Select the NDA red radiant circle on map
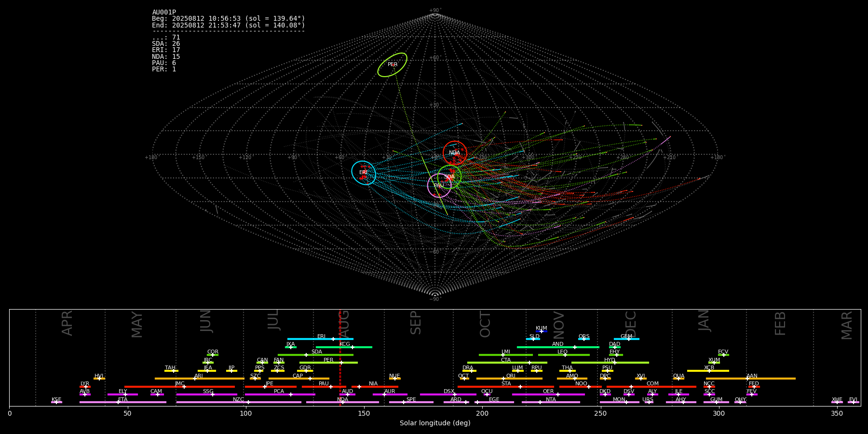Screen dimensions: 868x434 point(455,153)
